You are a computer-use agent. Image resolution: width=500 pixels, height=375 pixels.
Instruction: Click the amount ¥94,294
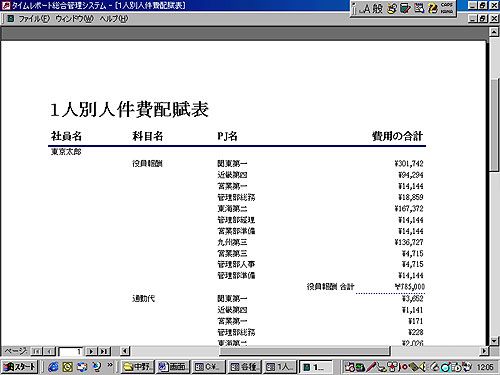[411, 175]
